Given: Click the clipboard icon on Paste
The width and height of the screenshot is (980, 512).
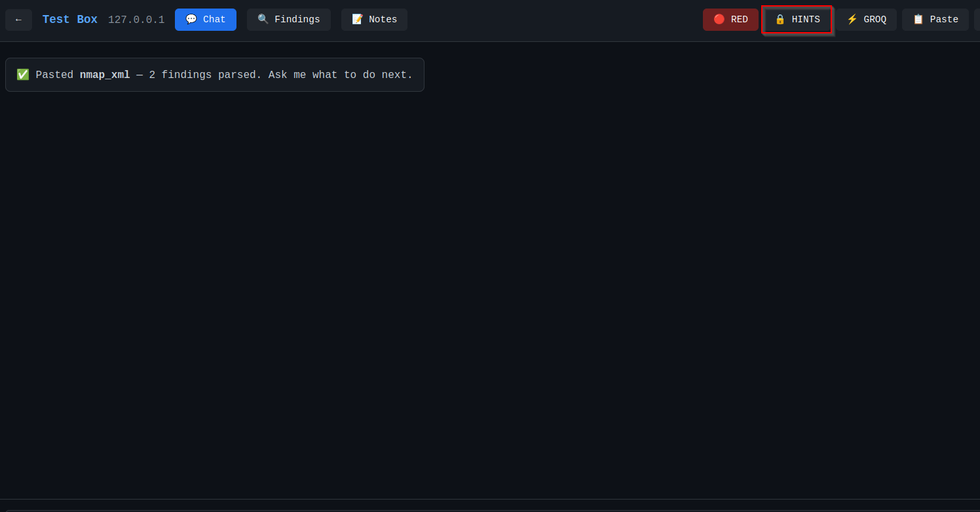Looking at the screenshot, I should [918, 20].
